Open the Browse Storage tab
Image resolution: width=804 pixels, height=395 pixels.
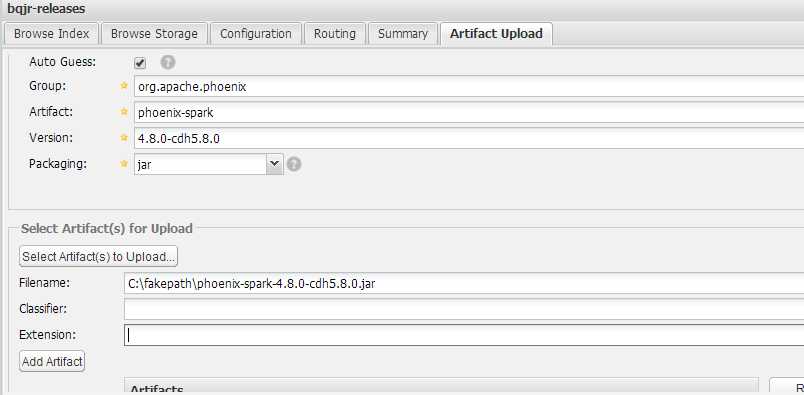pos(154,34)
